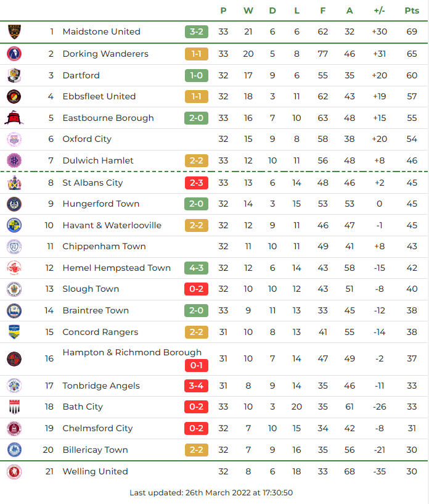Click Dartford's green 1-0 result badge
Image resolution: width=429 pixels, height=504 pixels.
pos(196,75)
